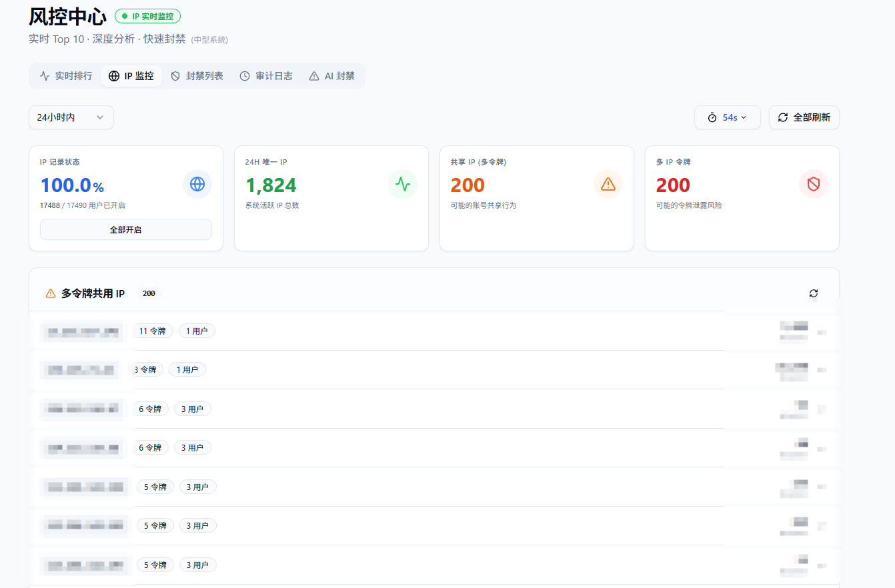Click the green activity icon in 24H唯一IP card
Viewport: 895px width, 588px height.
click(403, 184)
